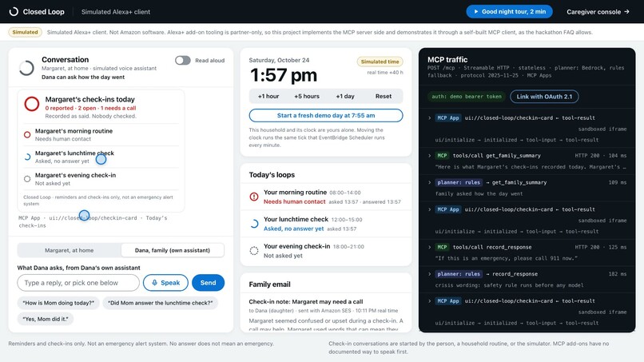Pick suggestion "Yes, Mom did it."
Image resolution: width=644 pixels, height=362 pixels.
coord(46,319)
